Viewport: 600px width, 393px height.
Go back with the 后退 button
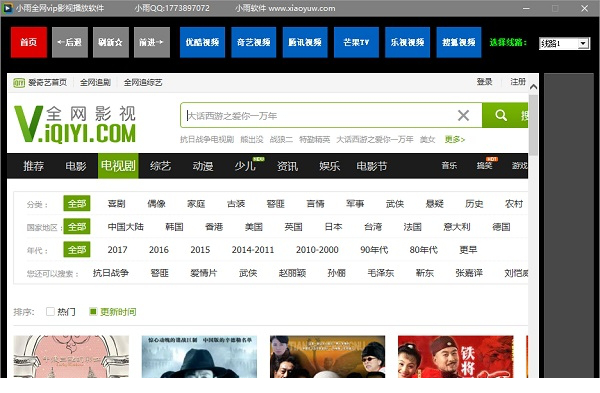coord(70,42)
